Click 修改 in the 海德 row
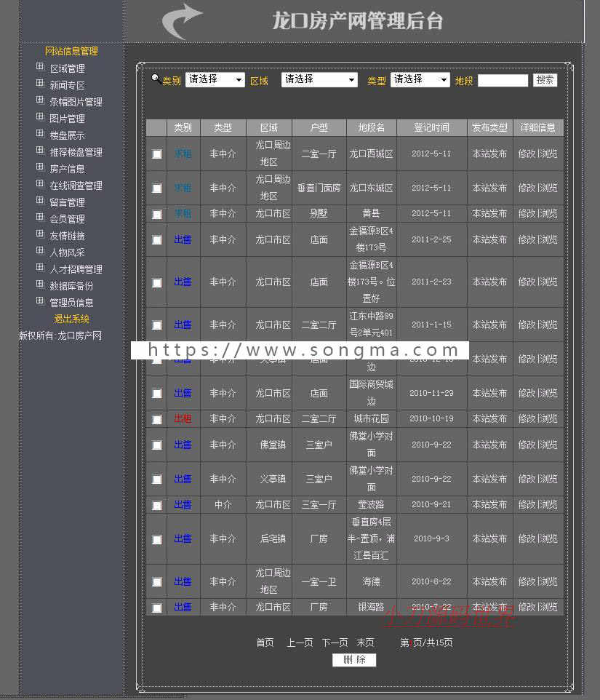Screen dimensions: 600x700 527,581
